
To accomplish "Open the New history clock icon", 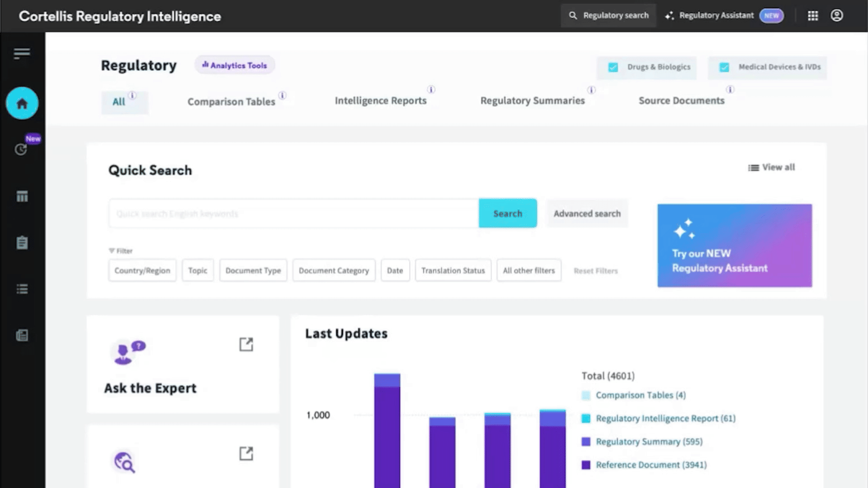I will point(21,150).
